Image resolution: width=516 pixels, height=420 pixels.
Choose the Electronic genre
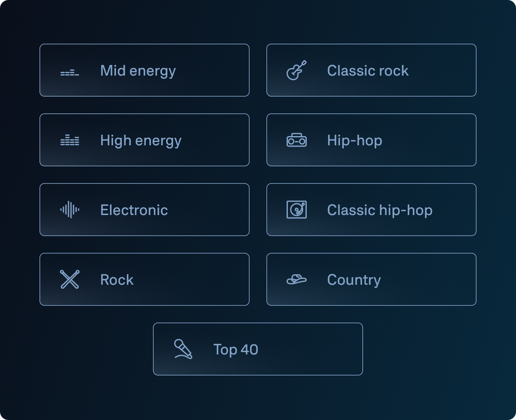(x=144, y=209)
